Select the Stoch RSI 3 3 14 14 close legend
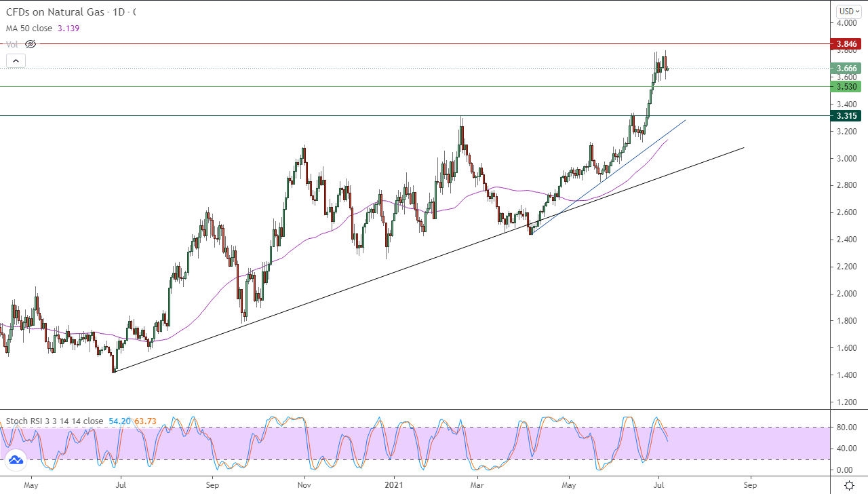The width and height of the screenshot is (868, 494). click(x=54, y=421)
